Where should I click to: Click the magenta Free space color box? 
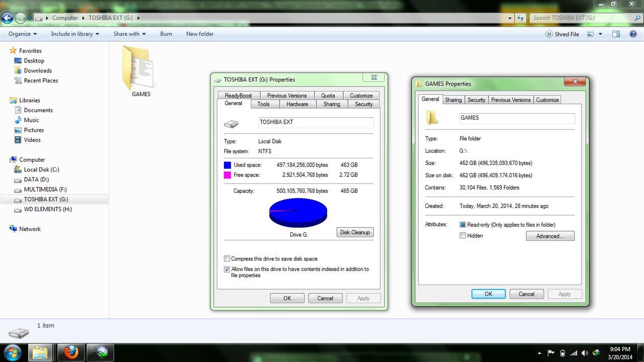click(227, 175)
